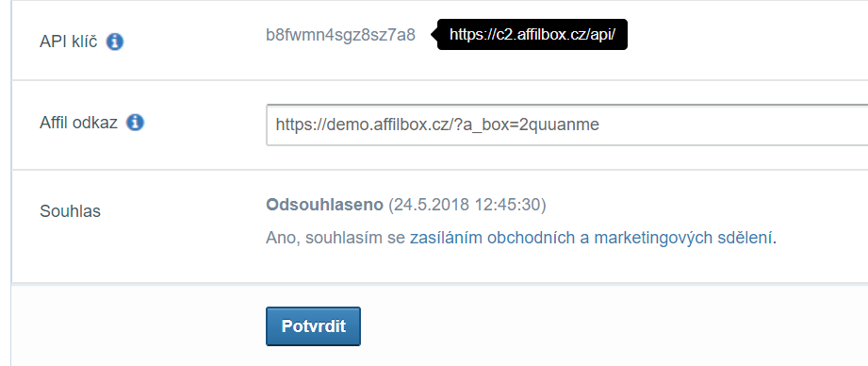Click the API key value b8fwmn4sgz8sz7a8

tap(340, 35)
